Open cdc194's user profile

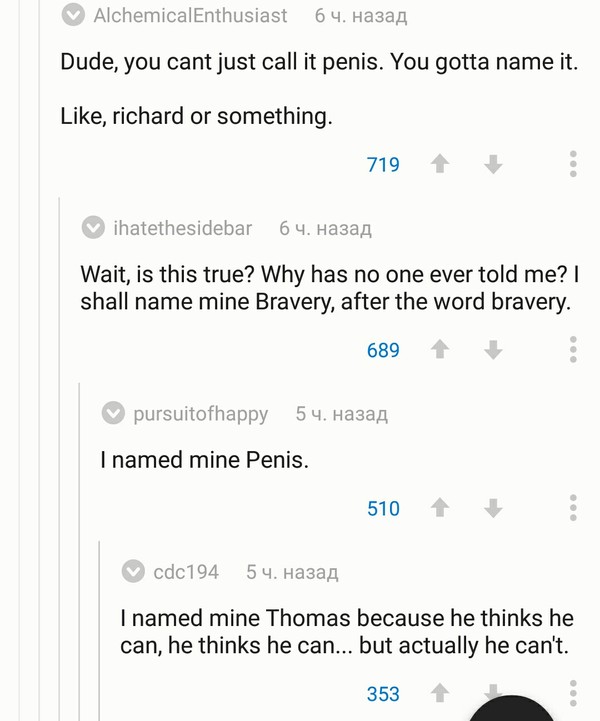(185, 572)
